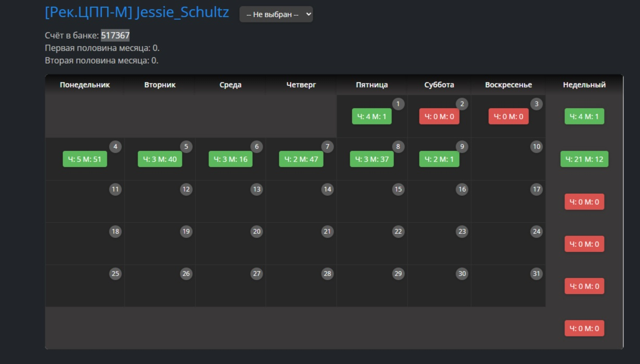Click the day 10 number circle
This screenshot has height=364, width=640.
(x=536, y=147)
